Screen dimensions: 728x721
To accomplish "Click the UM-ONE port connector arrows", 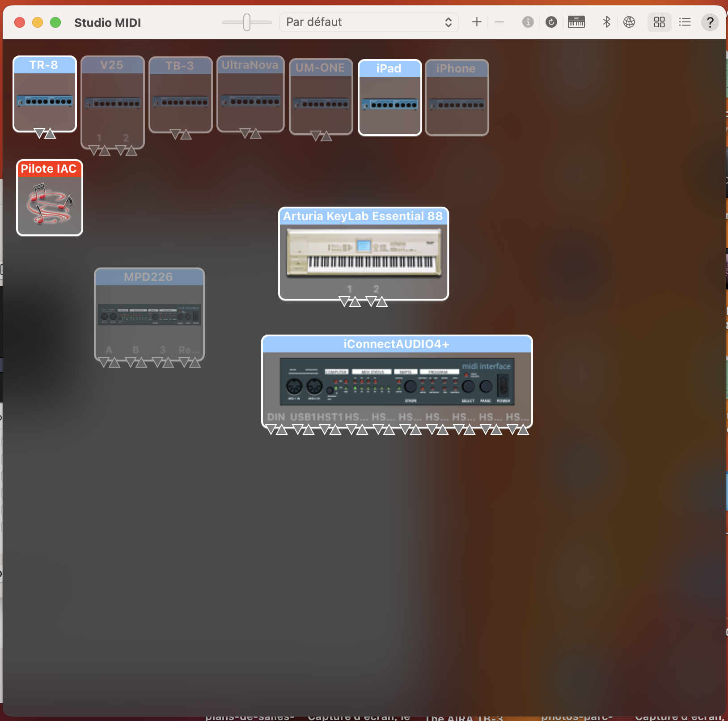I will (321, 136).
